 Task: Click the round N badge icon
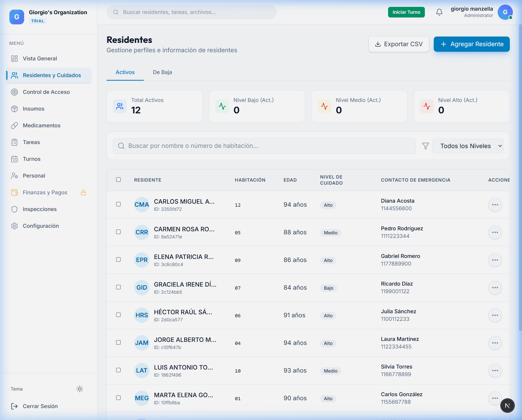507,405
